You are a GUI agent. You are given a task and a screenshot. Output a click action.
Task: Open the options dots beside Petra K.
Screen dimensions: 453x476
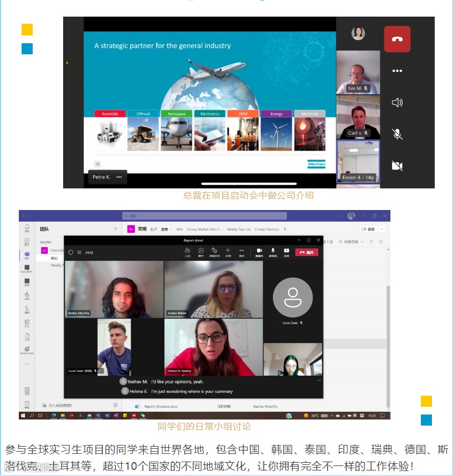119,177
